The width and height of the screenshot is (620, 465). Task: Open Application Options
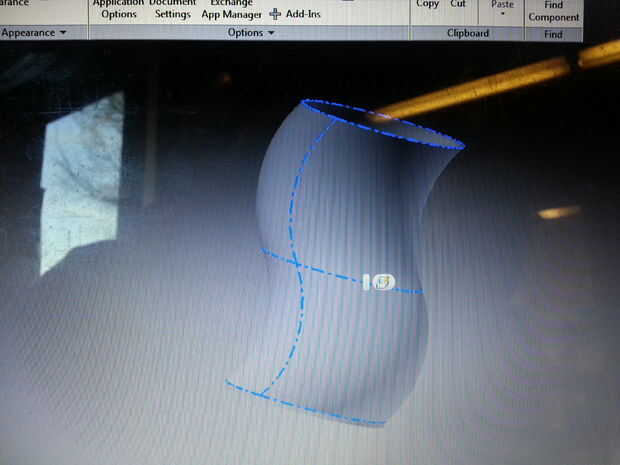point(118,9)
